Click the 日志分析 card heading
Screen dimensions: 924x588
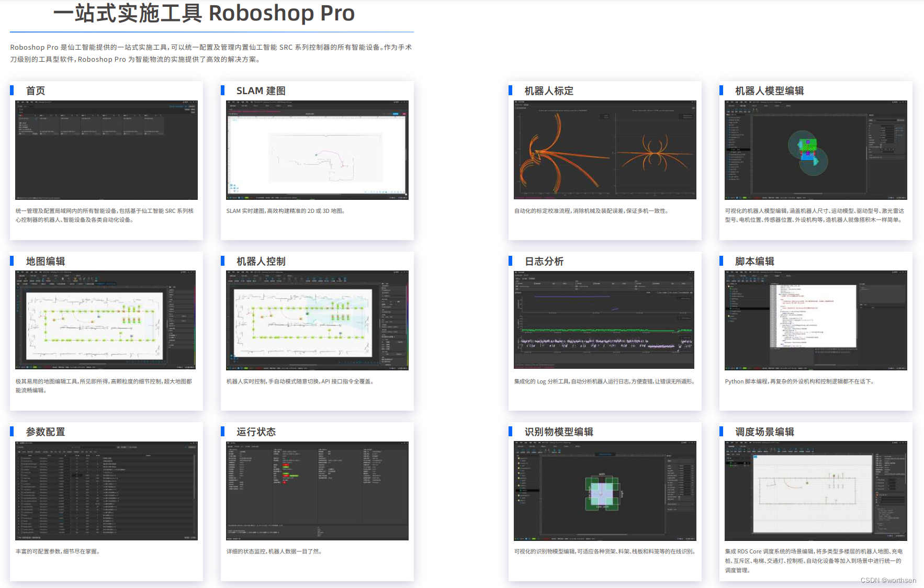pos(544,261)
